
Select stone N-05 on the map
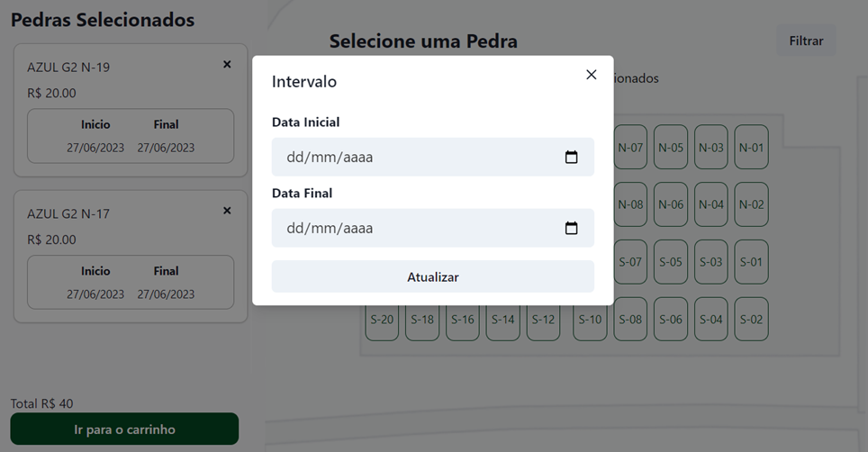tap(671, 148)
